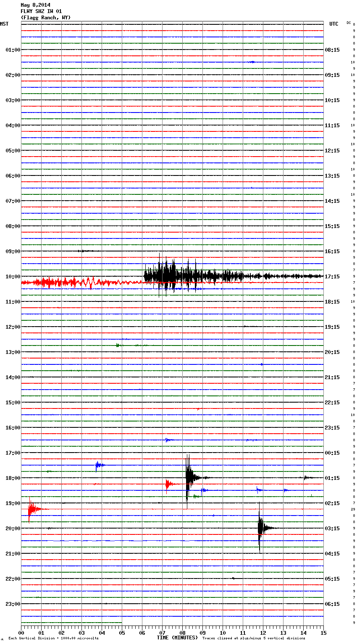The width and height of the screenshot is (357, 644).
Task: Click the "DC" column header
Action: tap(349, 23)
